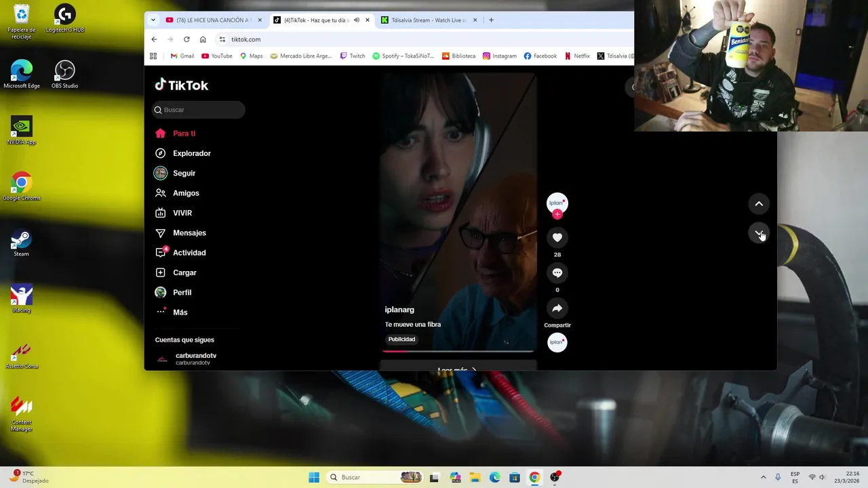Close the Tdisalvia Stream tab
Viewport: 868px width, 488px height.
(x=475, y=20)
